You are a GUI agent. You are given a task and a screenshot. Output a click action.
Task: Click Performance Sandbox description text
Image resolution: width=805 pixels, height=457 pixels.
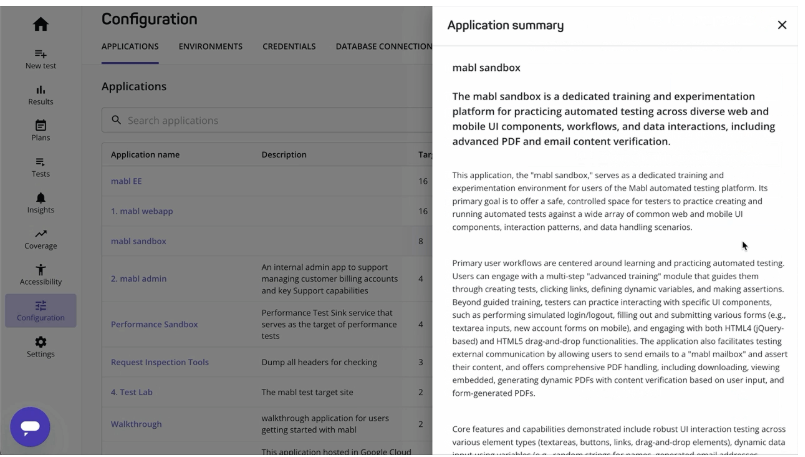329,325
